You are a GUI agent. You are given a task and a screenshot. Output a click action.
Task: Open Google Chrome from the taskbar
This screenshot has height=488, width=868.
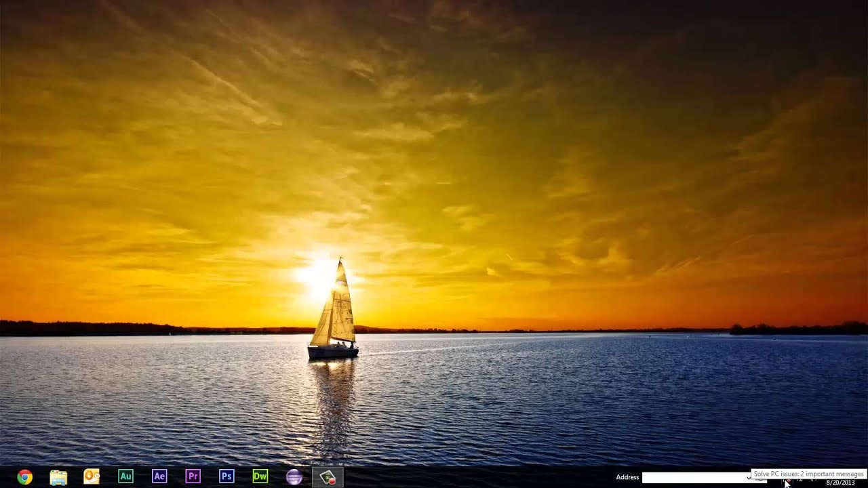(x=24, y=477)
